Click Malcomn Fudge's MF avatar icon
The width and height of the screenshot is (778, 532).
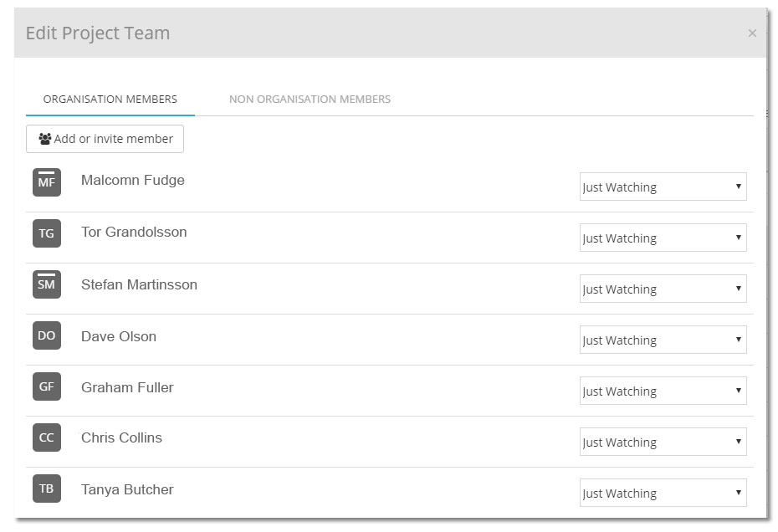pos(47,182)
